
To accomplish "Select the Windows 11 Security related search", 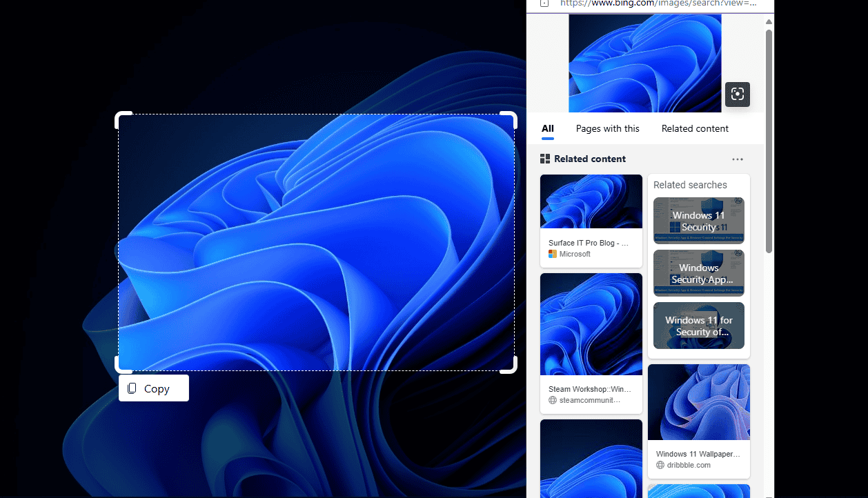I will (699, 221).
